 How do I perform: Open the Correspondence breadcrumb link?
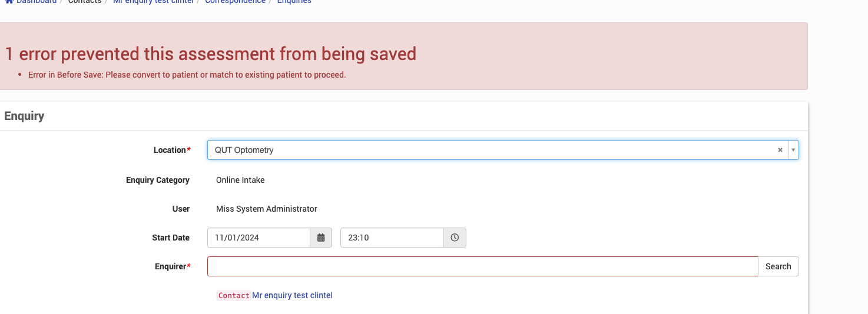[x=235, y=2]
